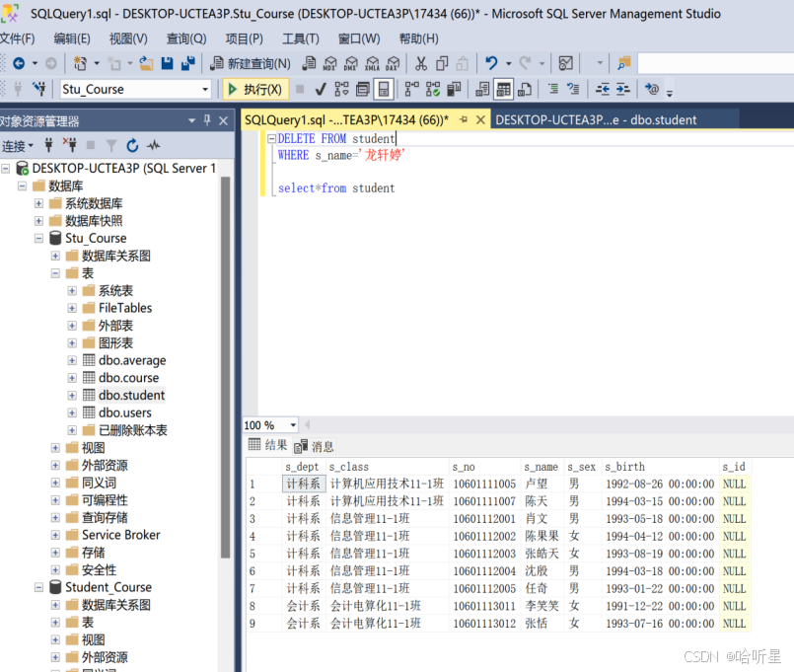Click the Cut scissors icon
The height and width of the screenshot is (672, 794).
coord(421,63)
